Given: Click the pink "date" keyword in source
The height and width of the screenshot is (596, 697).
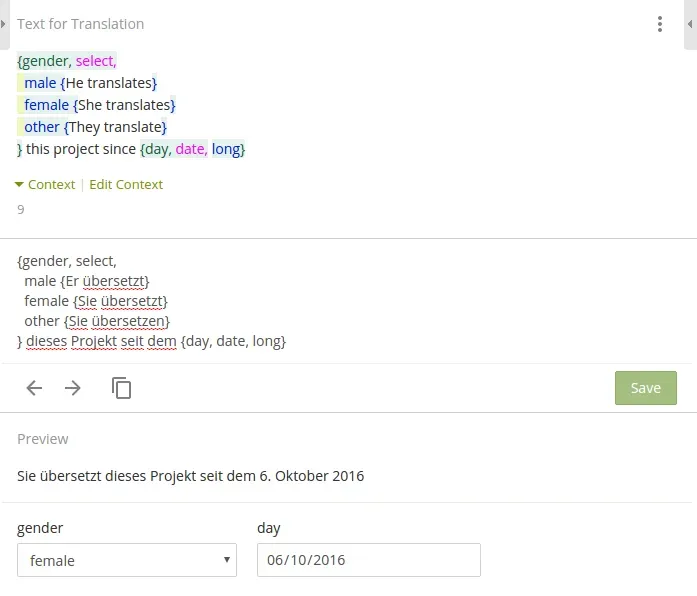Looking at the screenshot, I should [190, 149].
